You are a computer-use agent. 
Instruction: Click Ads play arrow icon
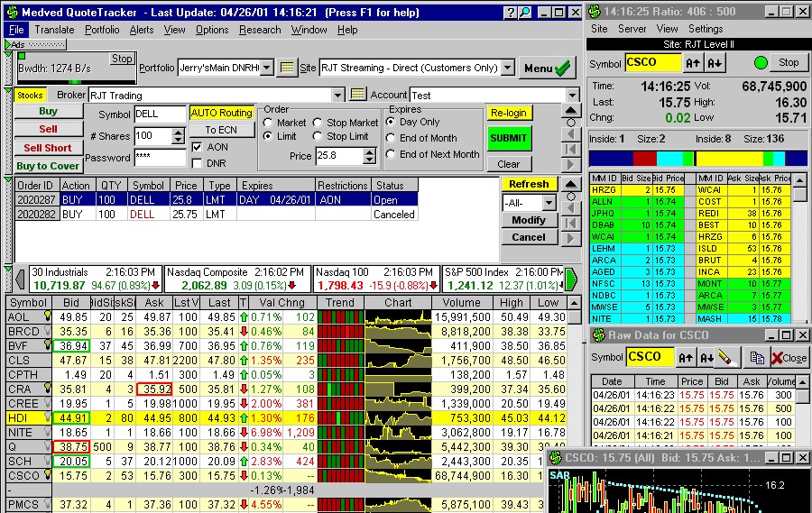pyautogui.click(x=8, y=44)
